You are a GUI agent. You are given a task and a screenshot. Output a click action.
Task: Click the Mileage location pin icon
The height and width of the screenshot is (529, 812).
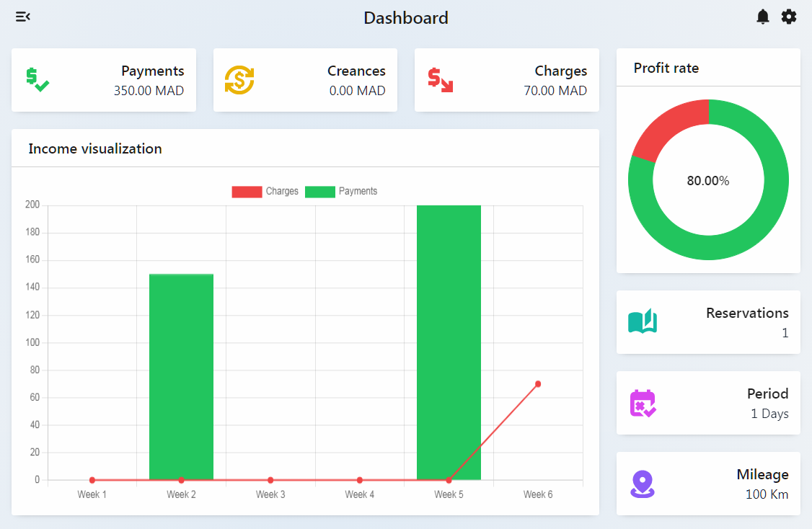642,484
